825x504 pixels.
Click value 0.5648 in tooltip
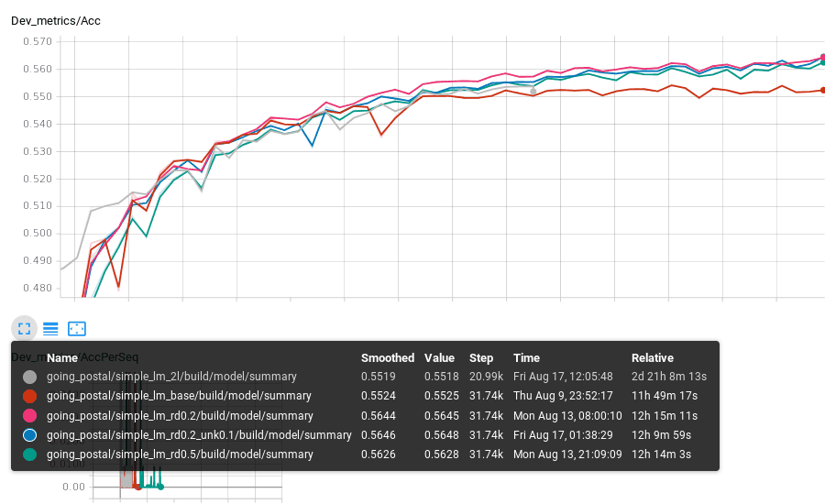[442, 435]
